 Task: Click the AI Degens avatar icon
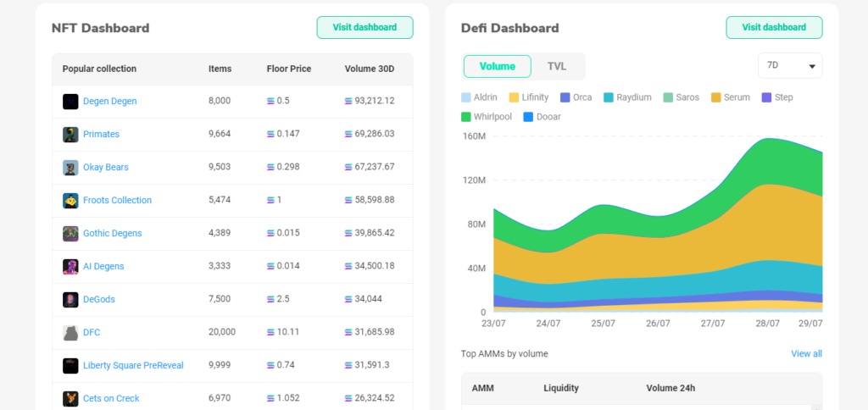pos(70,267)
